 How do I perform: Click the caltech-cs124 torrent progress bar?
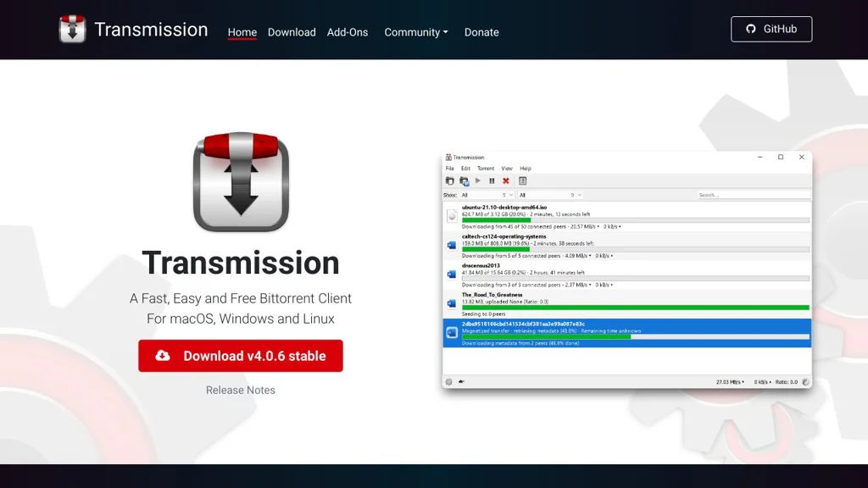(636, 250)
